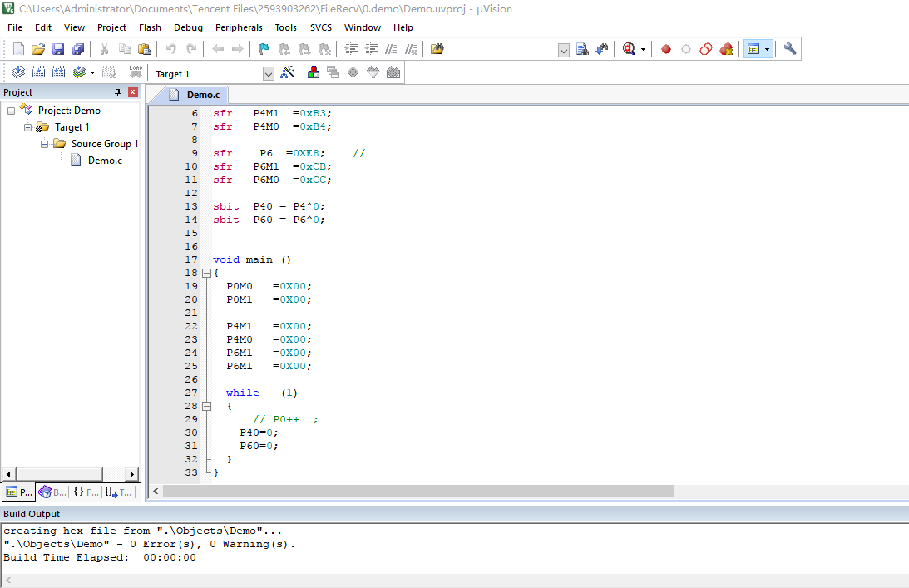Redo last edit

point(191,49)
